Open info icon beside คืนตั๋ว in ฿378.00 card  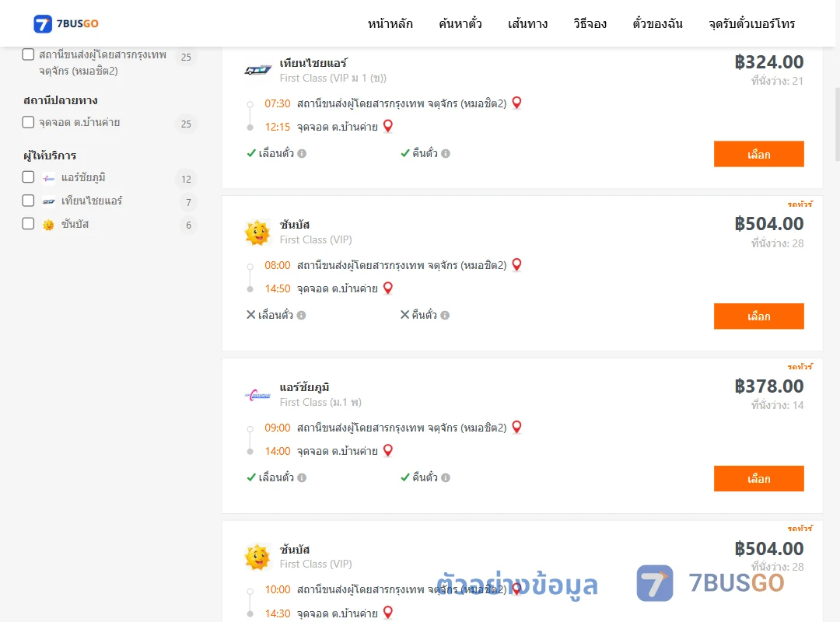coord(445,478)
